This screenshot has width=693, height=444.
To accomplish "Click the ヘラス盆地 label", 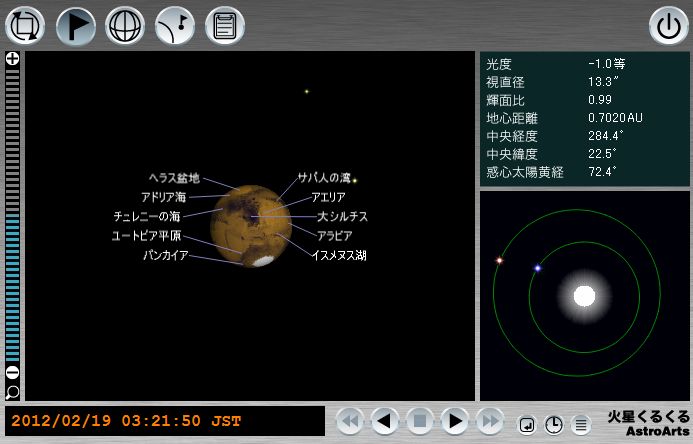I will pos(175,178).
